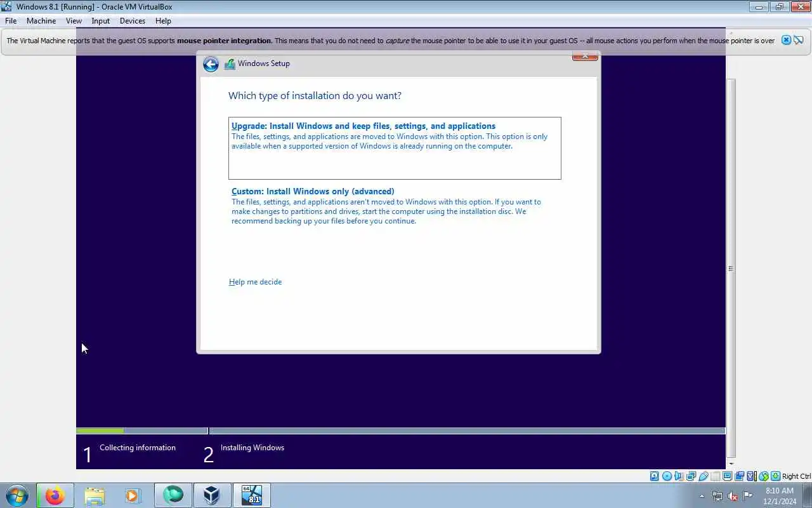Click the audio status indicator
812x508 pixels.
pyautogui.click(x=678, y=476)
